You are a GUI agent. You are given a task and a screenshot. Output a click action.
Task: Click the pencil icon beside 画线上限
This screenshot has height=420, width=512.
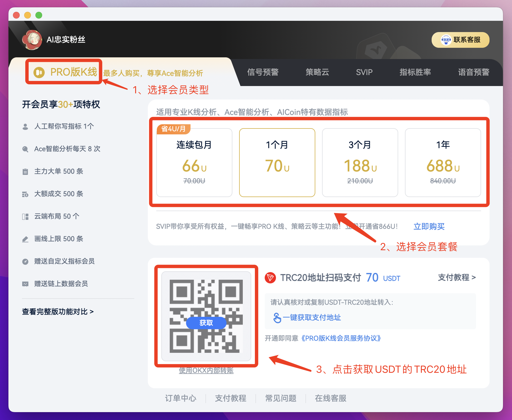pyautogui.click(x=25, y=239)
